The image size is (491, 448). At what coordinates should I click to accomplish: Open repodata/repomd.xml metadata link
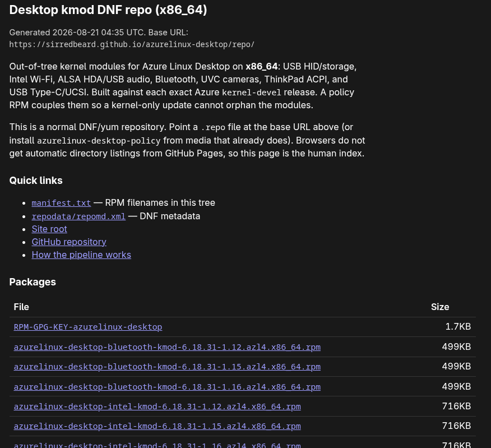[78, 216]
